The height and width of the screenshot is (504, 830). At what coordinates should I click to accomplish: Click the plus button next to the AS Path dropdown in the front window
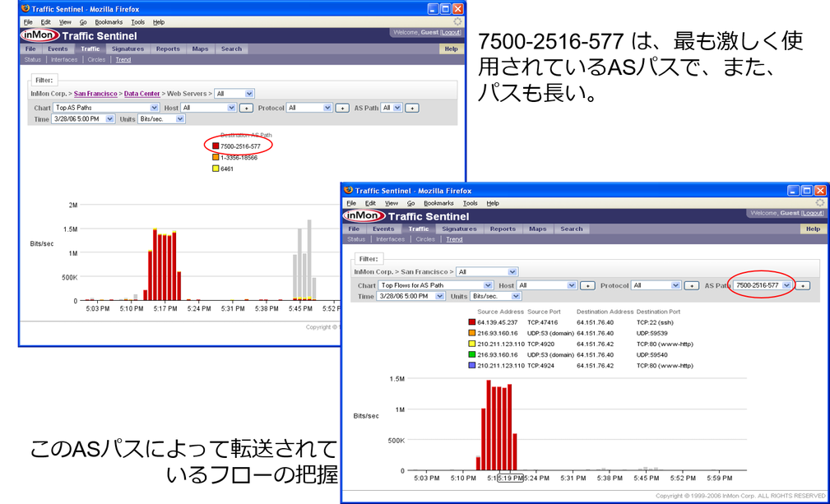tap(803, 285)
